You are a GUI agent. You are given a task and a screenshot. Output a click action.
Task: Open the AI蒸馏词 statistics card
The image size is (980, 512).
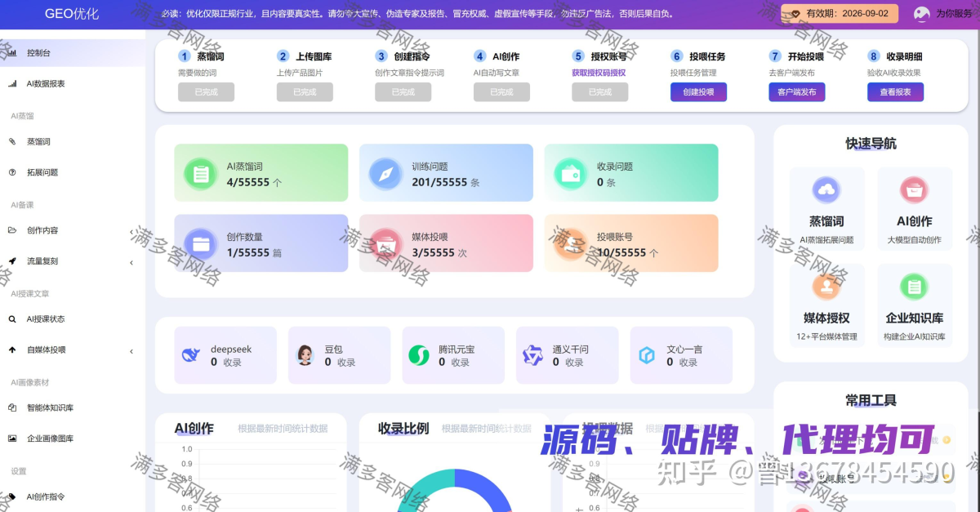[261, 173]
